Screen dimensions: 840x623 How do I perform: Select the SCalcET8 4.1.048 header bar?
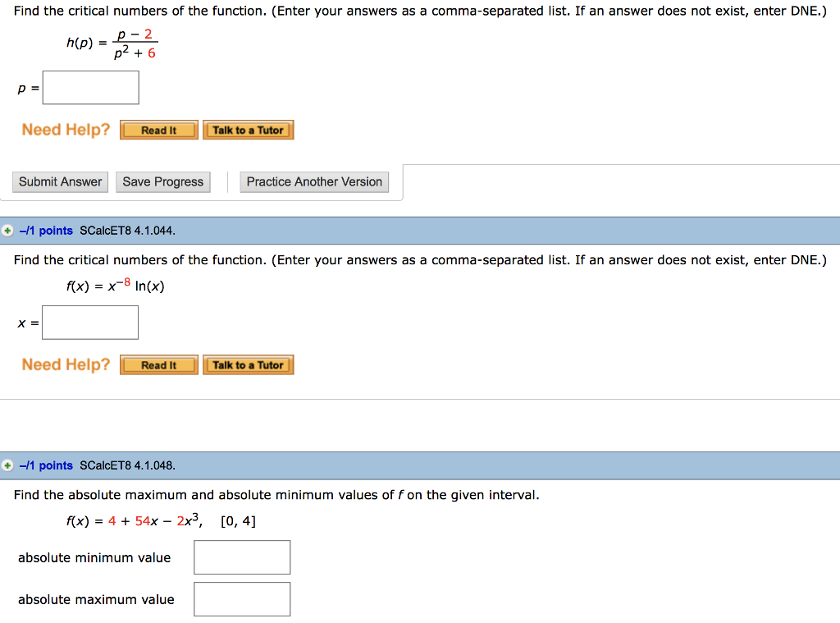click(x=420, y=465)
